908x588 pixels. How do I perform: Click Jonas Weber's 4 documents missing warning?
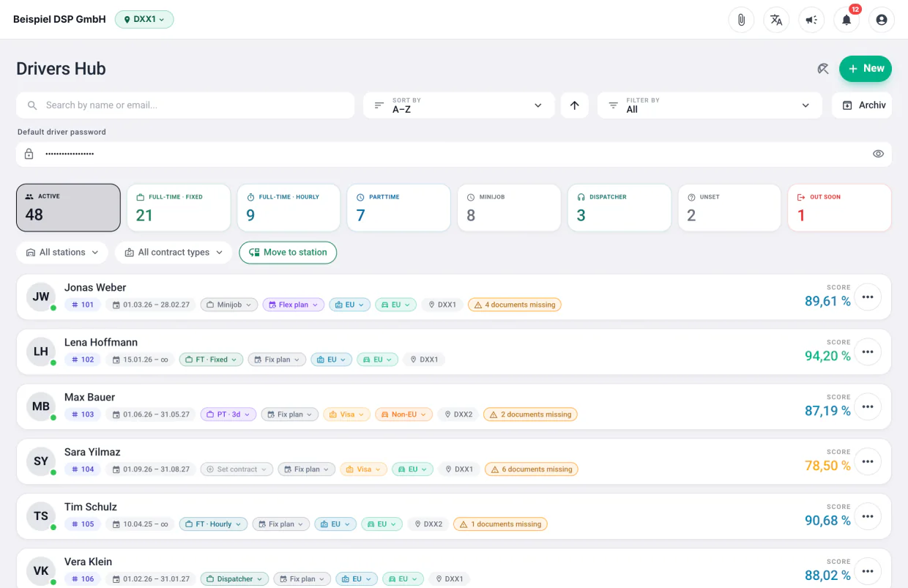[514, 305]
